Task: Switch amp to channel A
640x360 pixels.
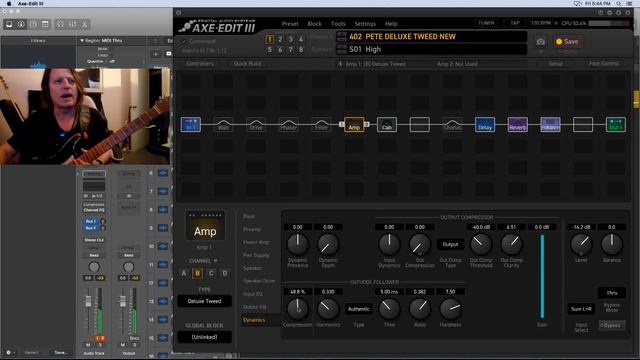Action: 184,273
